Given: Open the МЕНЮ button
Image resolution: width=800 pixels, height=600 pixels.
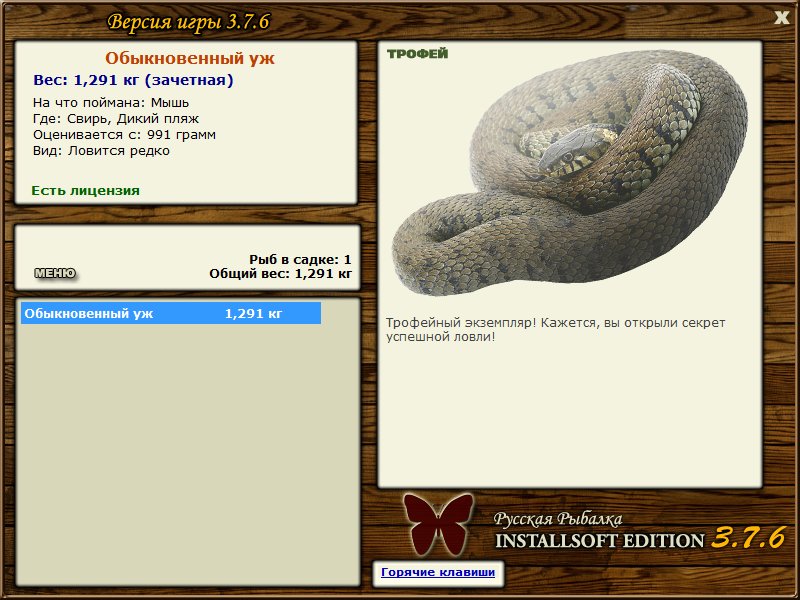Looking at the screenshot, I should click(x=55, y=273).
